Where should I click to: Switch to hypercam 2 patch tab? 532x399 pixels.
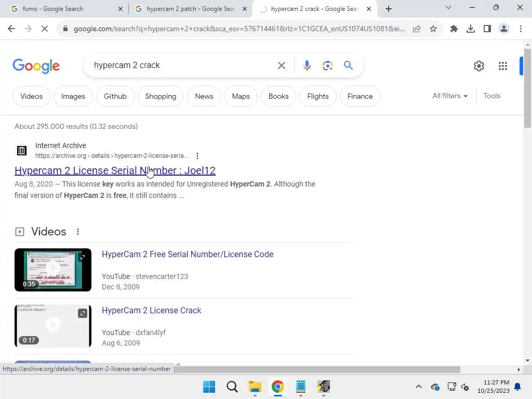click(x=190, y=9)
